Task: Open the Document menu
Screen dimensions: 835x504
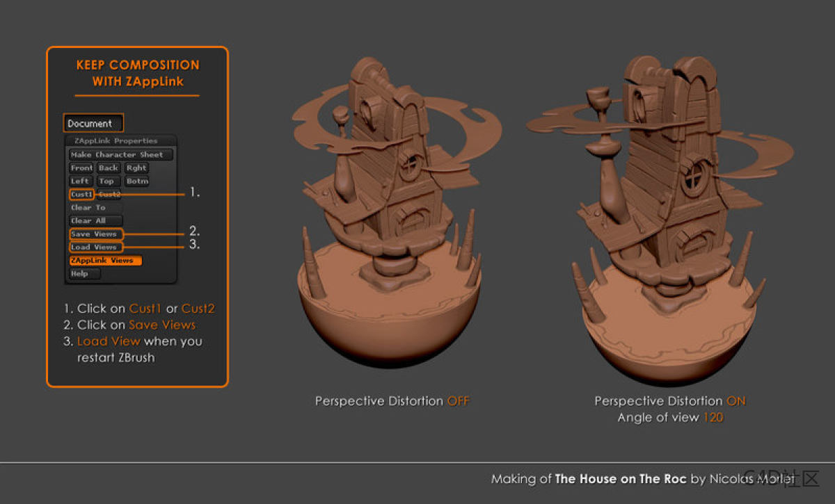Action: [93, 123]
